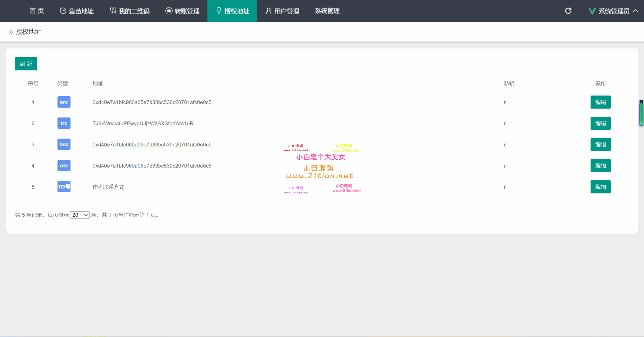Click the okt type badge
The image size is (644, 337).
pyautogui.click(x=64, y=166)
